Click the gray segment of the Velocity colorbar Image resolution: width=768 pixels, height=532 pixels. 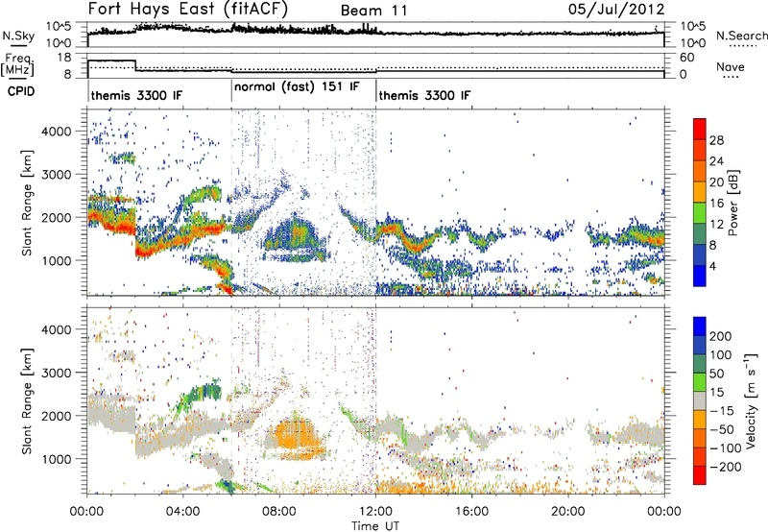point(700,400)
